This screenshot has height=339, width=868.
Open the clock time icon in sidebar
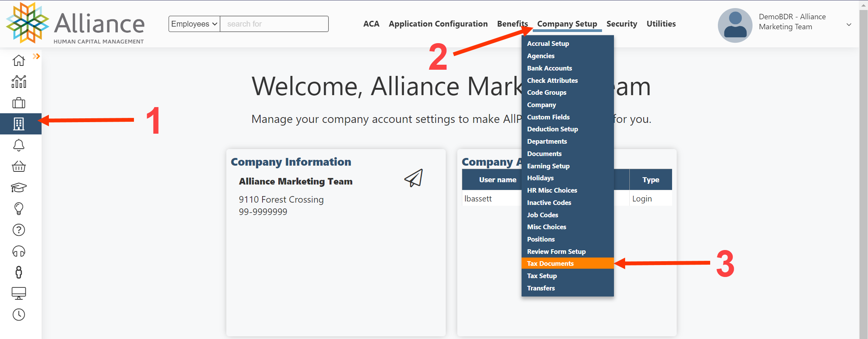pyautogui.click(x=18, y=315)
